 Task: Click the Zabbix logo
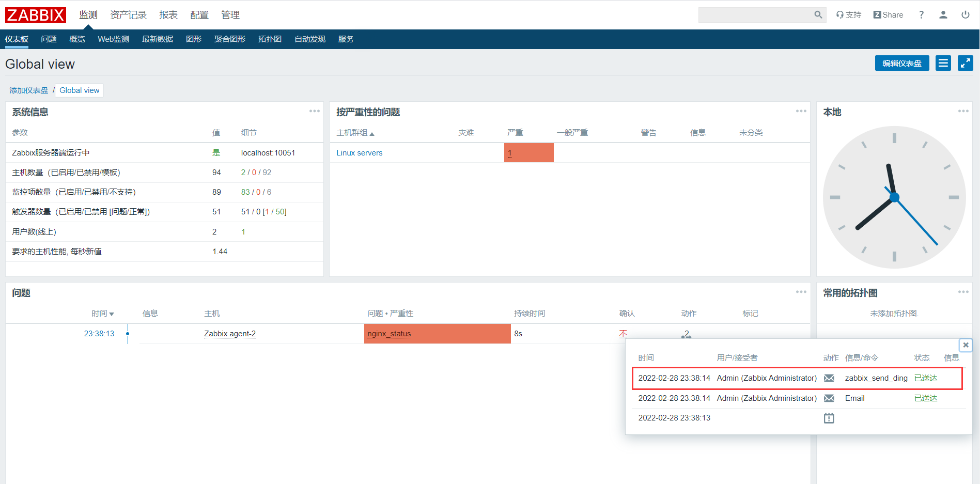pyautogui.click(x=36, y=15)
